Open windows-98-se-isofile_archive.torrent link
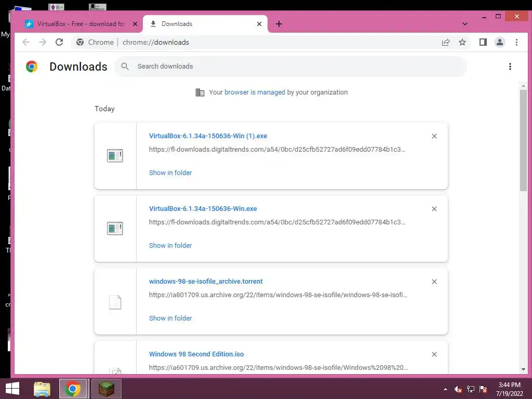 coord(206,281)
